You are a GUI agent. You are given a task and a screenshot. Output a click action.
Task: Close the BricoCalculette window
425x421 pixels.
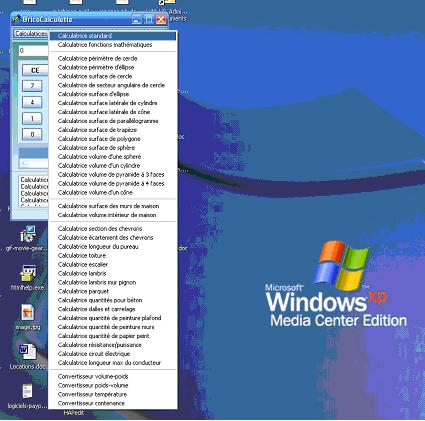click(161, 20)
